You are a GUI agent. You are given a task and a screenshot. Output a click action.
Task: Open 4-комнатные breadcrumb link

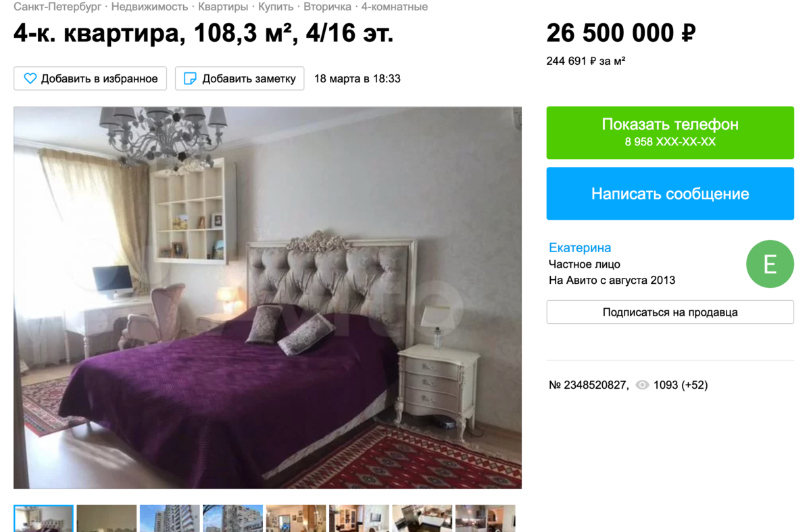click(x=394, y=7)
